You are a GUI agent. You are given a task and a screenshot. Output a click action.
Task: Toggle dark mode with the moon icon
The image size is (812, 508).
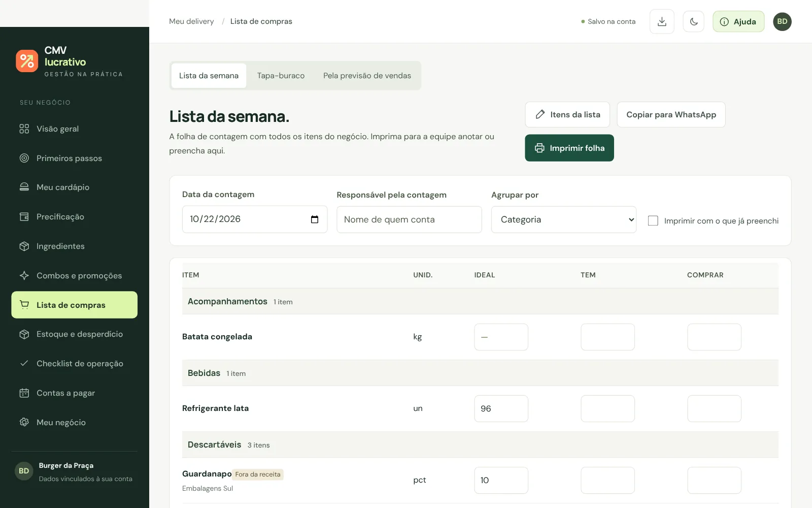coord(694,21)
